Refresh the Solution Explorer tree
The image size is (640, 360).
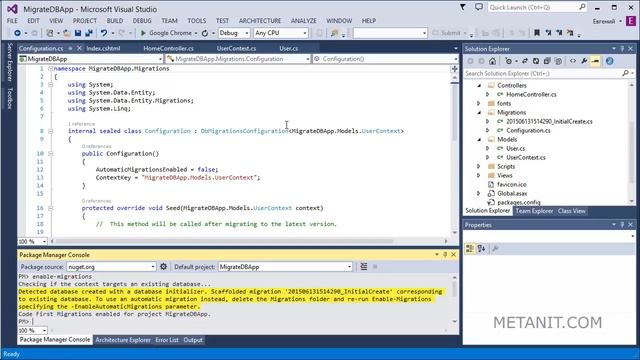[x=536, y=61]
